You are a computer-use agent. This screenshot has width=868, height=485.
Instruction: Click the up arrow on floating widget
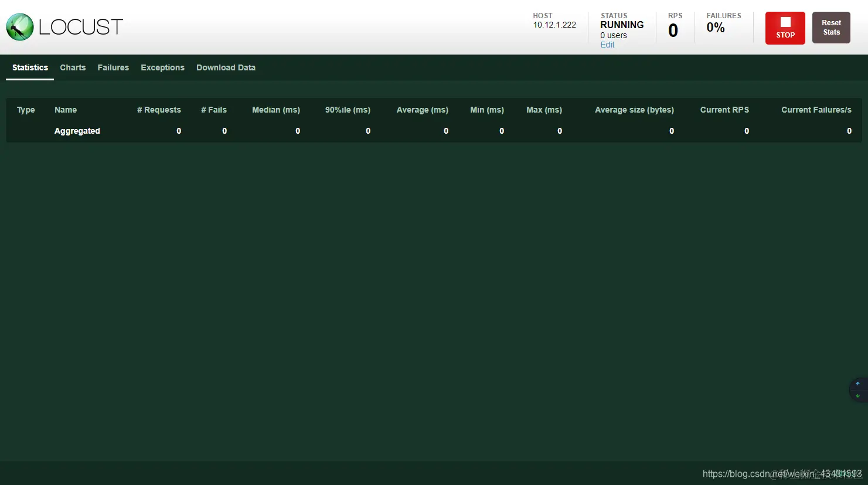(x=857, y=384)
